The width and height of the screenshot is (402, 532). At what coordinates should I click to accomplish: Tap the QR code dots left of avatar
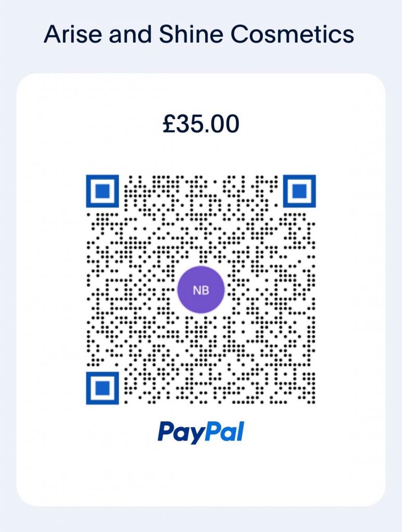click(x=132, y=290)
